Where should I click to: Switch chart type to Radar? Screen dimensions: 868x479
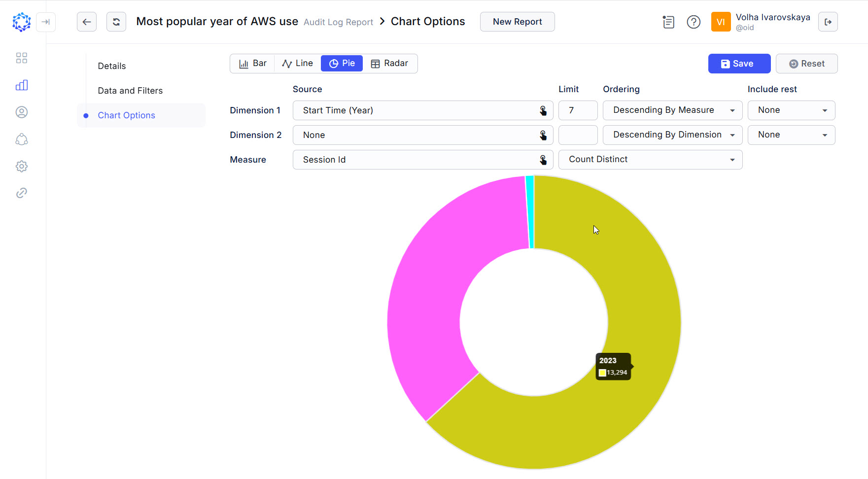[389, 64]
